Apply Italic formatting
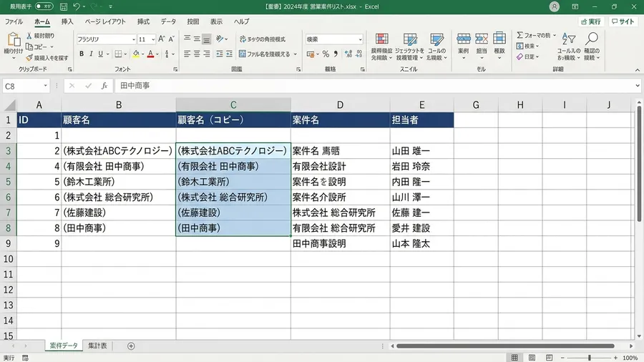Viewport: 644px width, 362px height. [x=91, y=54]
